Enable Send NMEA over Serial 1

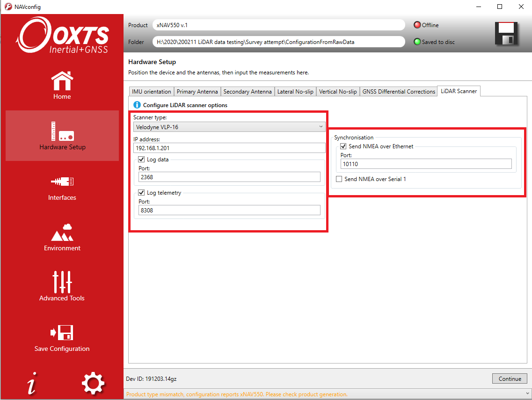[339, 179]
